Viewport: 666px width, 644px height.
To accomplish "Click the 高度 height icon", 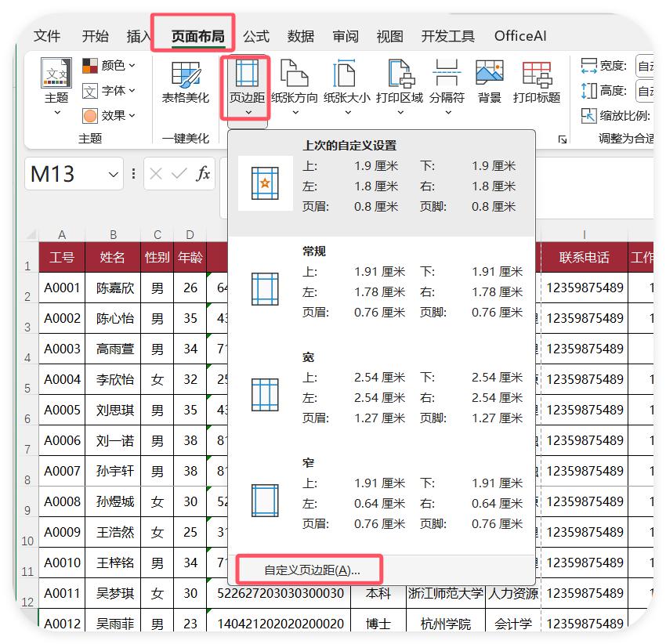I will point(588,90).
